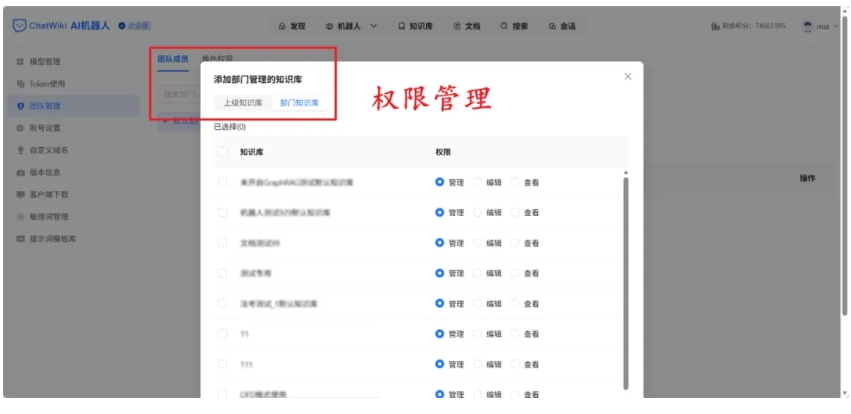851x414 pixels.
Task: Tick the checkbox for 文档测试99
Action: point(223,243)
